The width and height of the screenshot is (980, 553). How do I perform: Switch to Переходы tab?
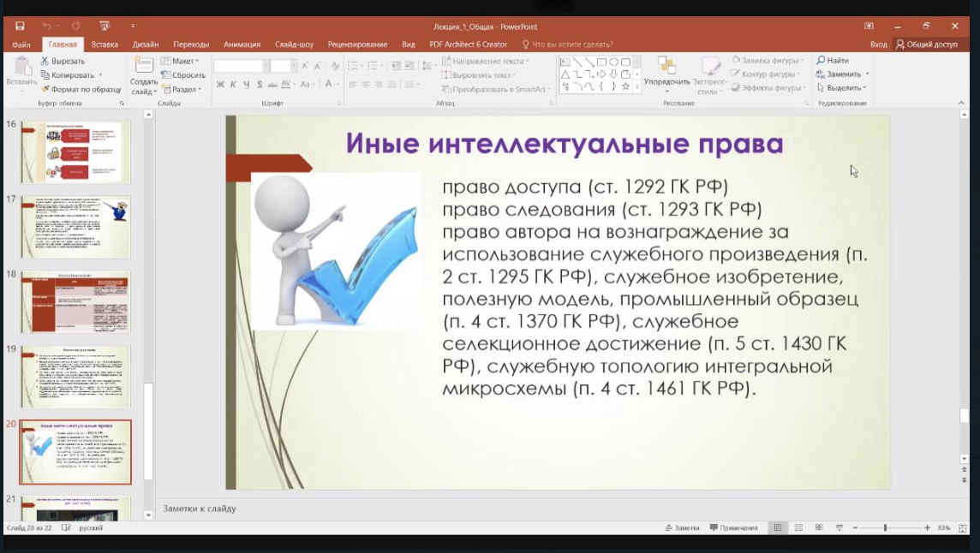click(191, 45)
